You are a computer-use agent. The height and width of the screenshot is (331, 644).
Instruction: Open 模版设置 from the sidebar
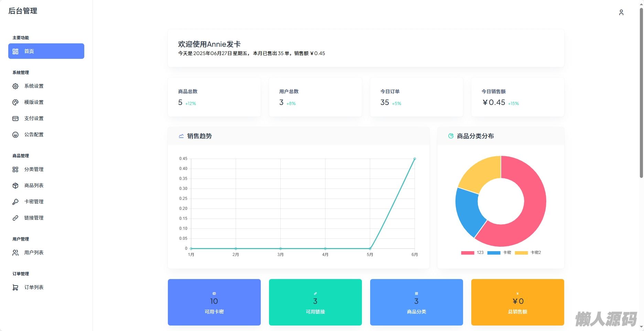pyautogui.click(x=46, y=102)
